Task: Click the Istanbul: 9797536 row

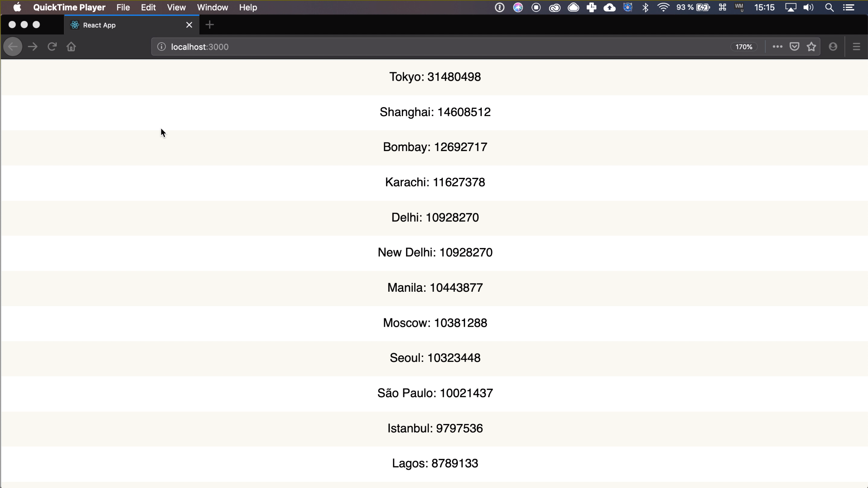Action: (434, 429)
